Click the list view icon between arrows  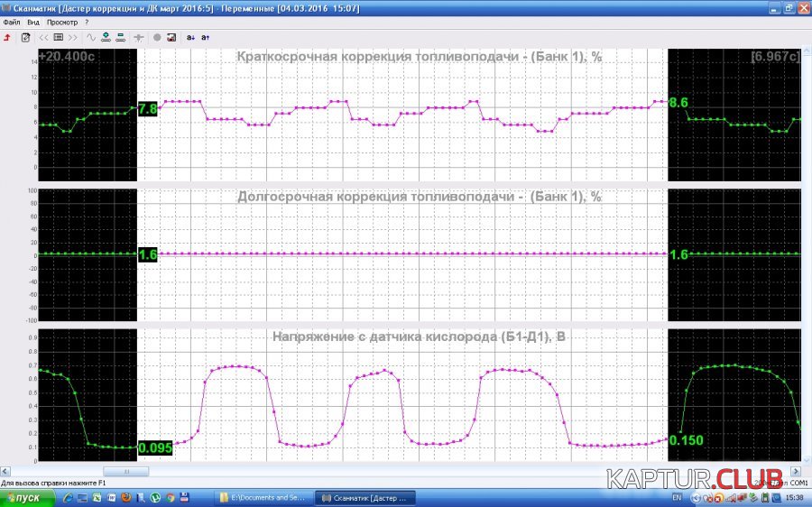point(59,37)
